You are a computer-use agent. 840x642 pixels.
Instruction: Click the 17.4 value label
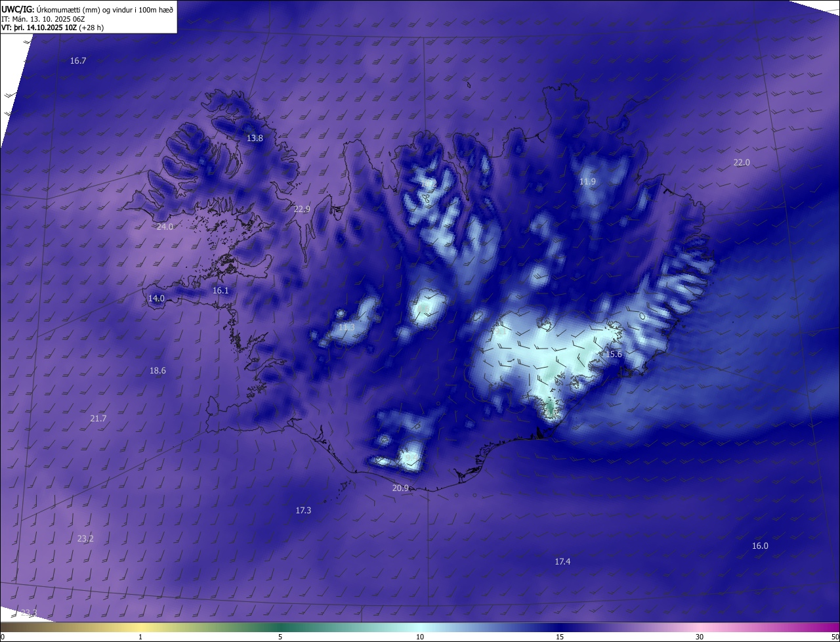point(562,562)
